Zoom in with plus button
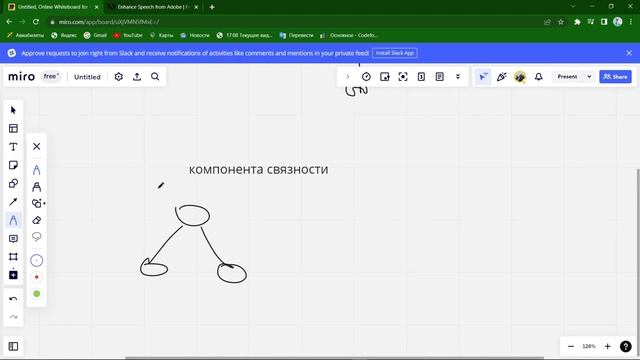The height and width of the screenshot is (360, 640). (607, 347)
